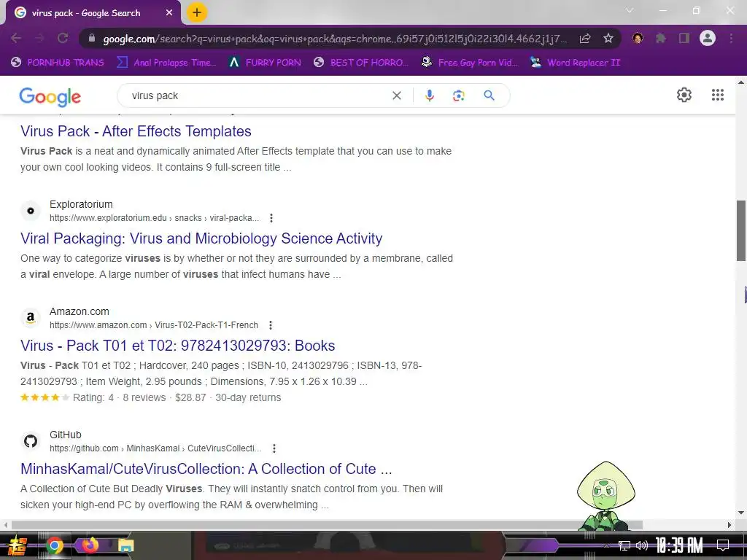This screenshot has height=560, width=747.
Task: Open Google quick settings gear
Action: click(x=684, y=95)
